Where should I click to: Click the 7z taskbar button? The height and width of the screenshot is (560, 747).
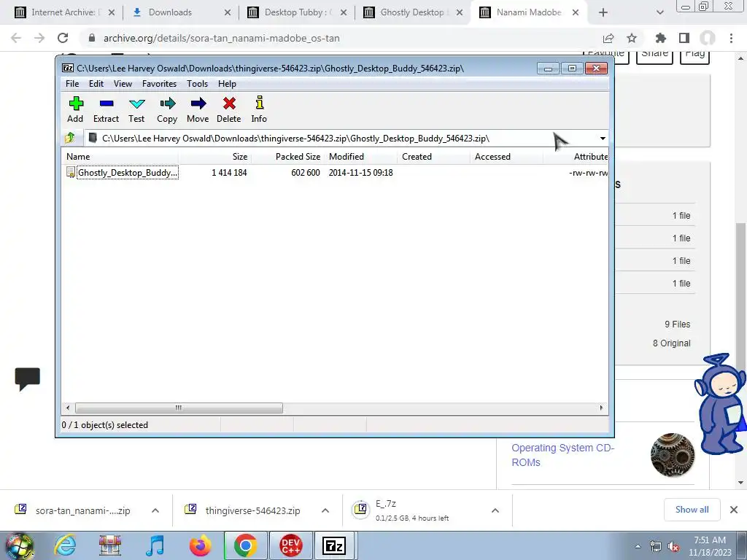[334, 545]
